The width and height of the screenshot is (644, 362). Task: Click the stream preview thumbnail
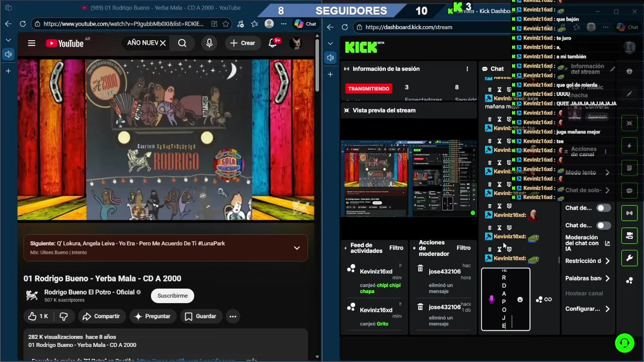[x=409, y=178]
